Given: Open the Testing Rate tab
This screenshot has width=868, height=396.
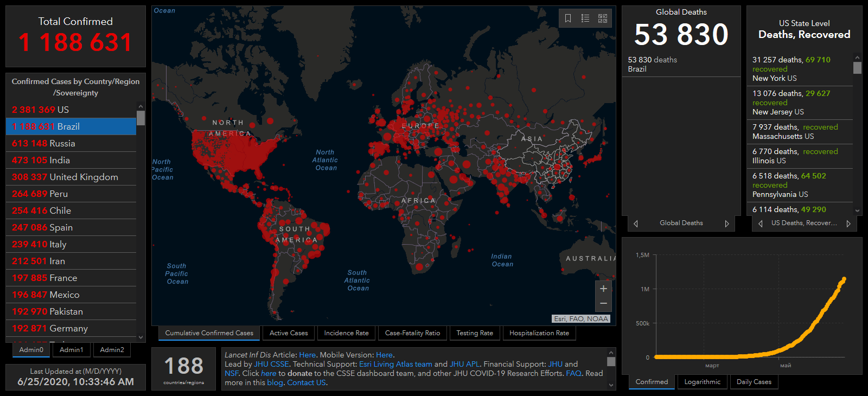Looking at the screenshot, I should pyautogui.click(x=475, y=333).
